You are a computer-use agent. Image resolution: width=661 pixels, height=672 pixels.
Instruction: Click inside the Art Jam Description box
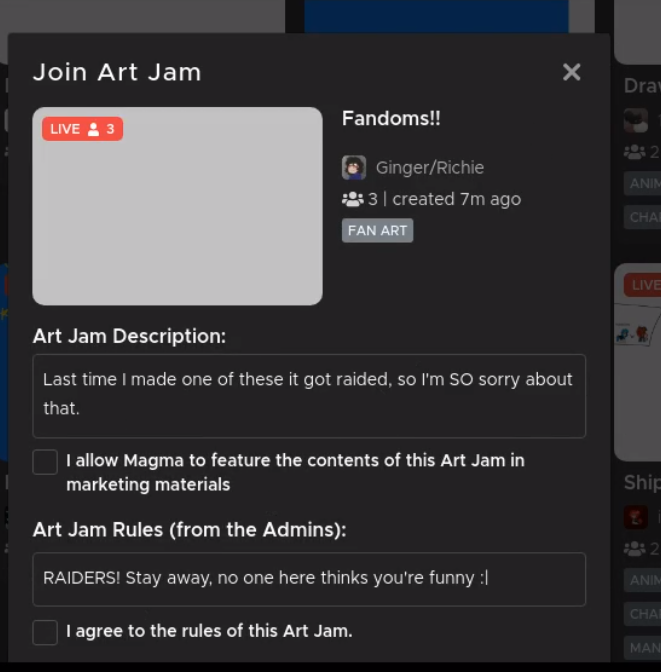309,395
